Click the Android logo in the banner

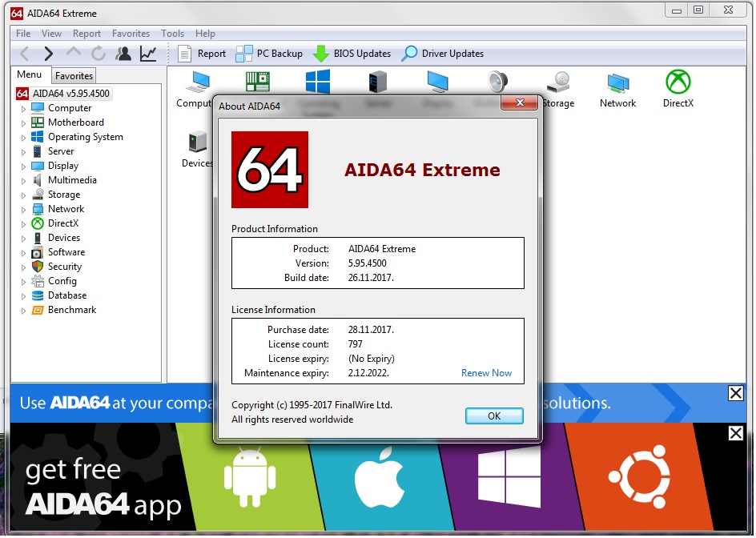pos(250,477)
